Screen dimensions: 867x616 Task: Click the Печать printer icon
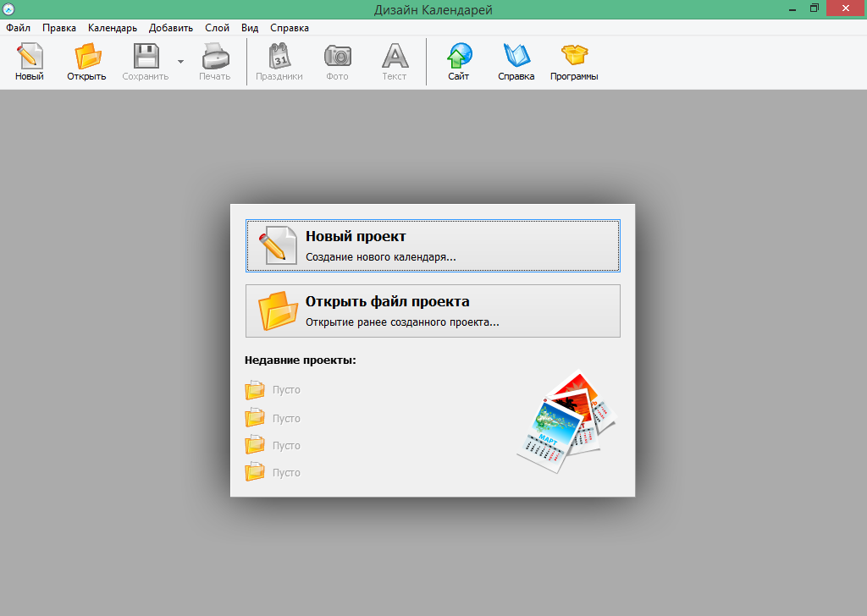214,57
